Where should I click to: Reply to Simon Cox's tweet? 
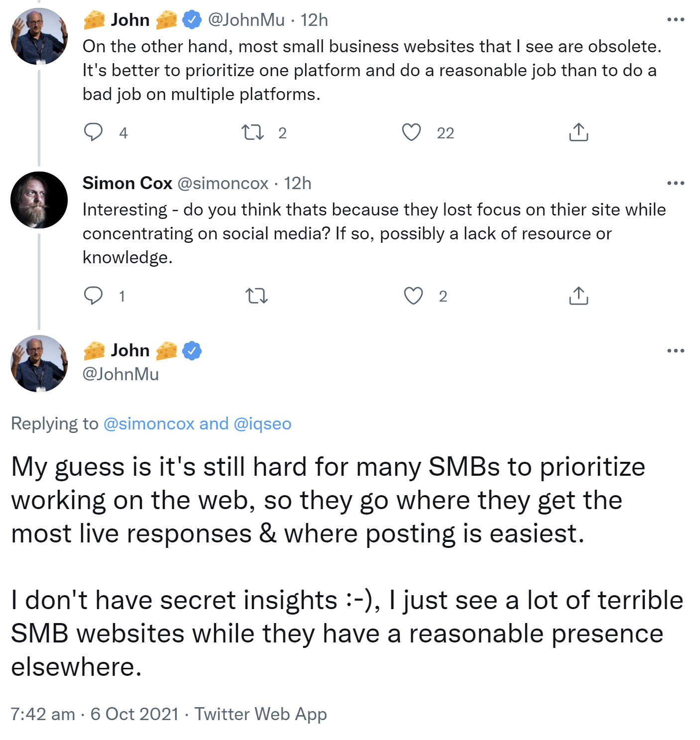coord(93,296)
